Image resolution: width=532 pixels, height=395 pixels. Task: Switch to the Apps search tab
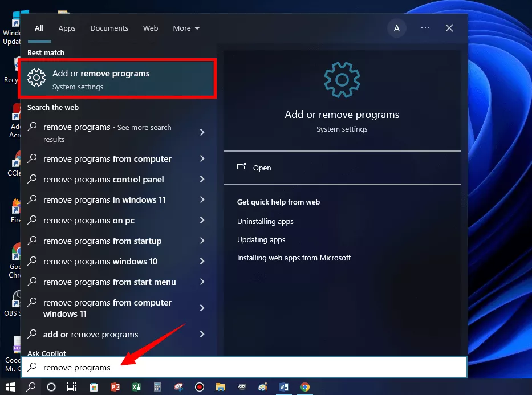67,28
